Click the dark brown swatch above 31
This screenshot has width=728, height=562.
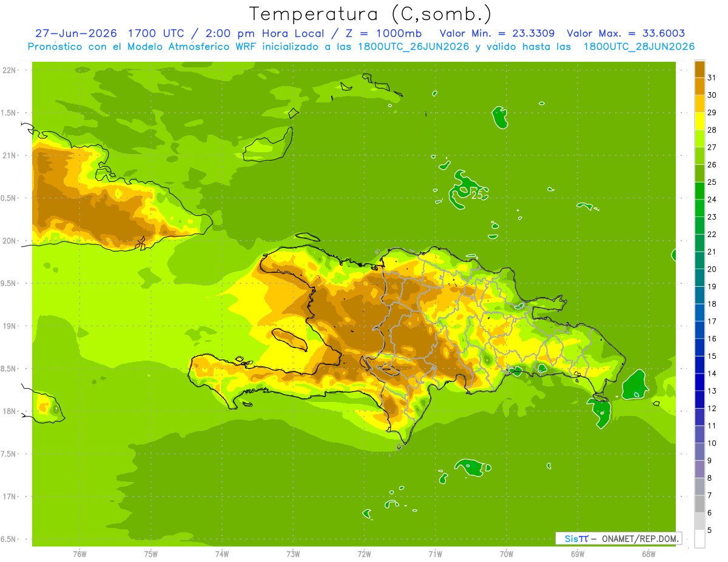click(699, 69)
